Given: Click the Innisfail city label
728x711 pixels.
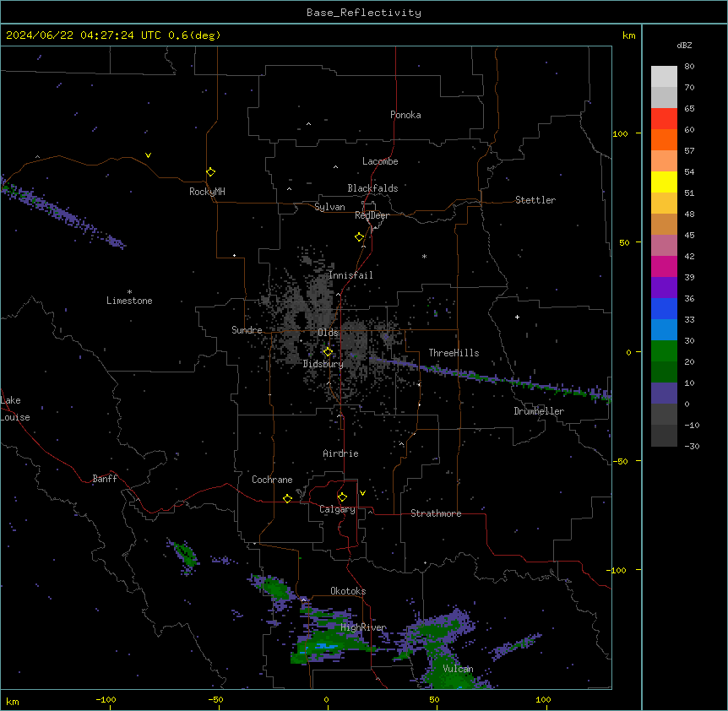Looking at the screenshot, I should tap(350, 275).
